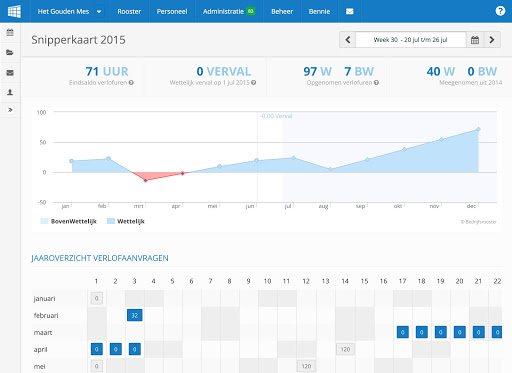The width and height of the screenshot is (512, 373).
Task: Click the app grid logo icon
Action: (15, 11)
